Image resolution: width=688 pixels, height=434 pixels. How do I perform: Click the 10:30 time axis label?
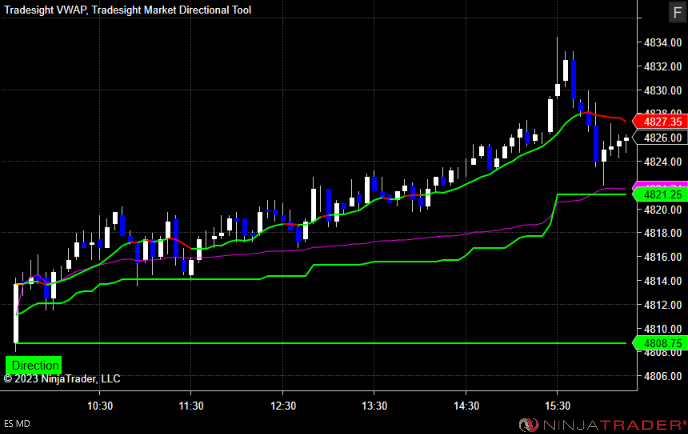(100, 406)
